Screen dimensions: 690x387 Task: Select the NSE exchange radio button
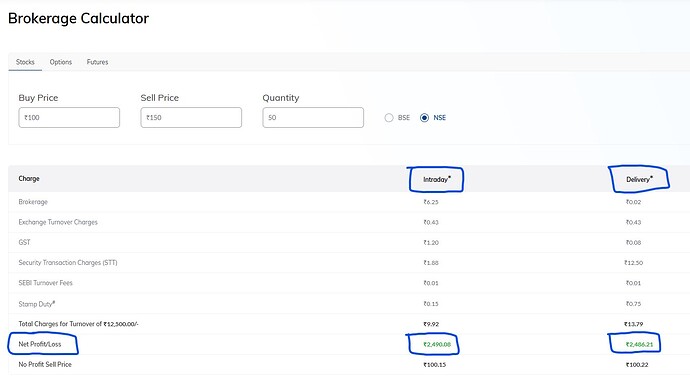424,118
